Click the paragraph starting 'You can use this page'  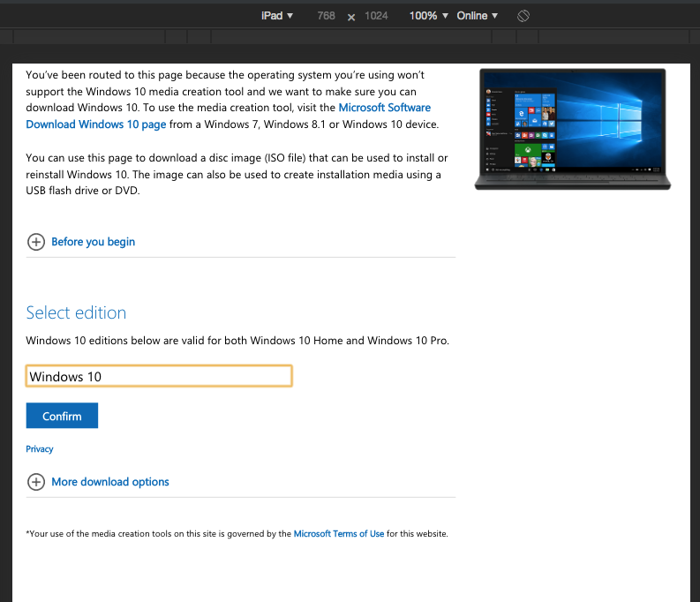tap(237, 174)
